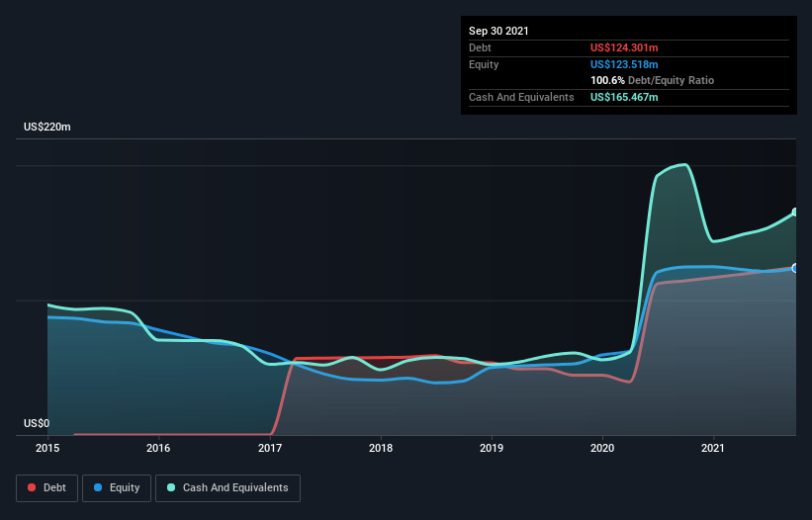
Task: Click the 2017 x-axis year label
Action: [x=270, y=448]
